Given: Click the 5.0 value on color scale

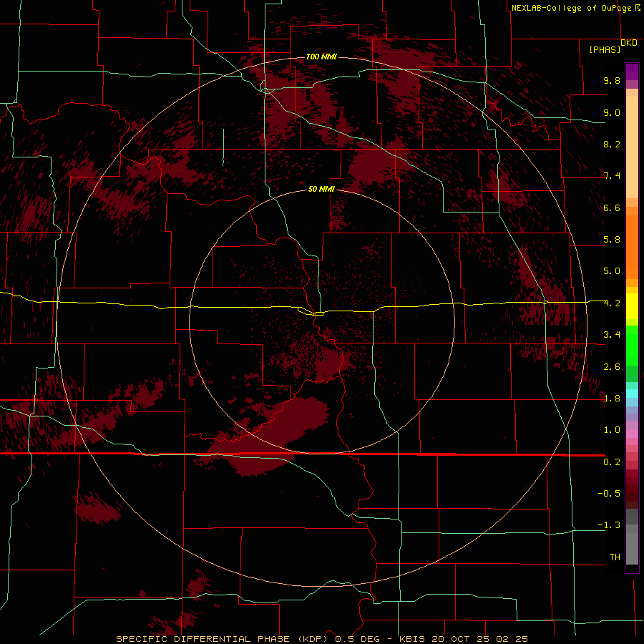Looking at the screenshot, I should click(x=612, y=271).
